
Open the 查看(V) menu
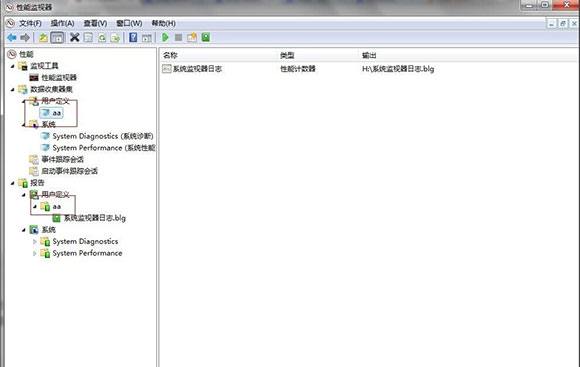(95, 23)
